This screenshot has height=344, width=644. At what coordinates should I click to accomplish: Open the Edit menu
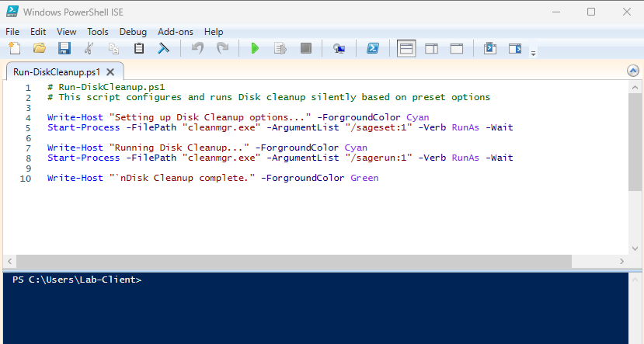click(x=38, y=32)
